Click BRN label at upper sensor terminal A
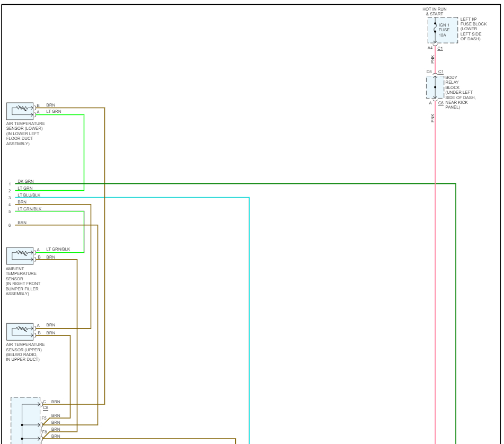The width and height of the screenshot is (504, 444). click(x=50, y=325)
